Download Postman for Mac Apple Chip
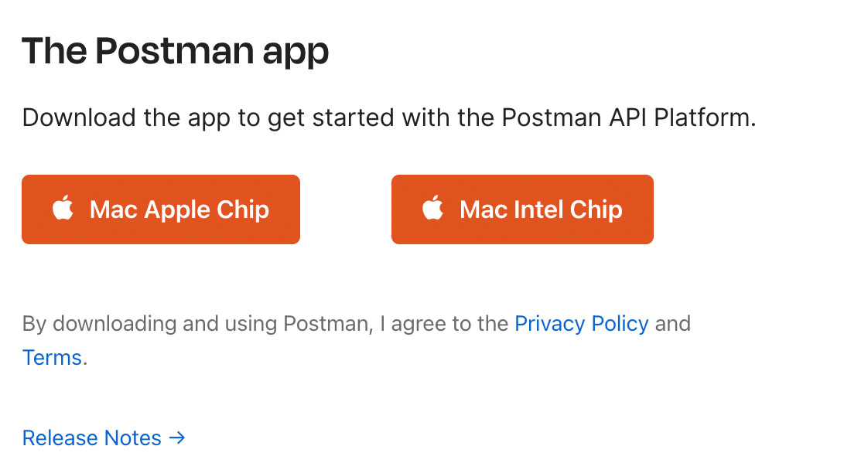The height and width of the screenshot is (463, 868). (x=160, y=209)
